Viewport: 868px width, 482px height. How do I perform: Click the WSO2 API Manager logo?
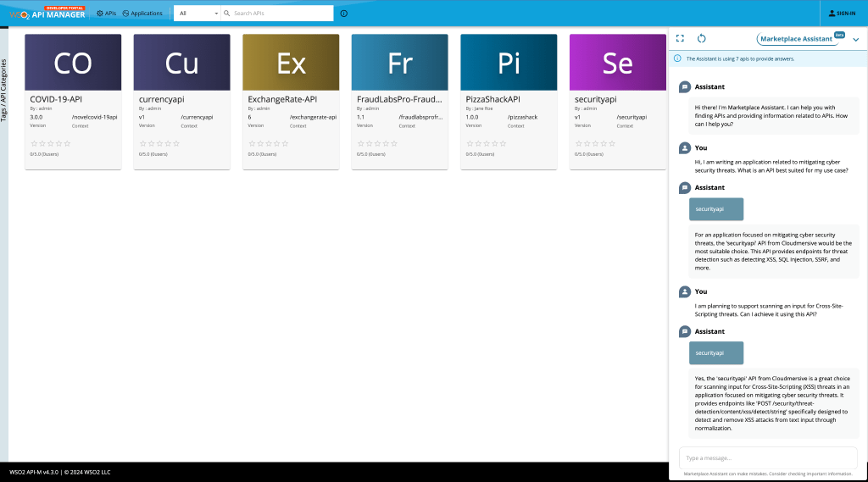[x=47, y=13]
